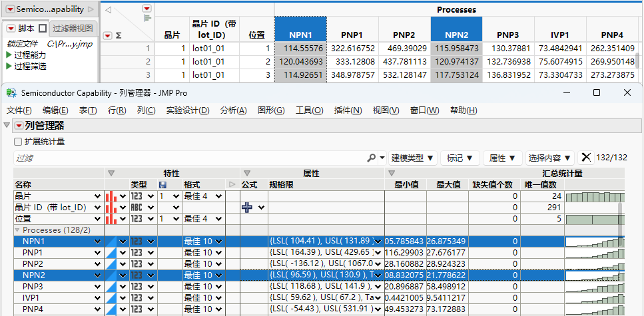Screen dimensions: 644x316
Task: Click the JMP app icon in column manager title bar
Action: point(12,92)
